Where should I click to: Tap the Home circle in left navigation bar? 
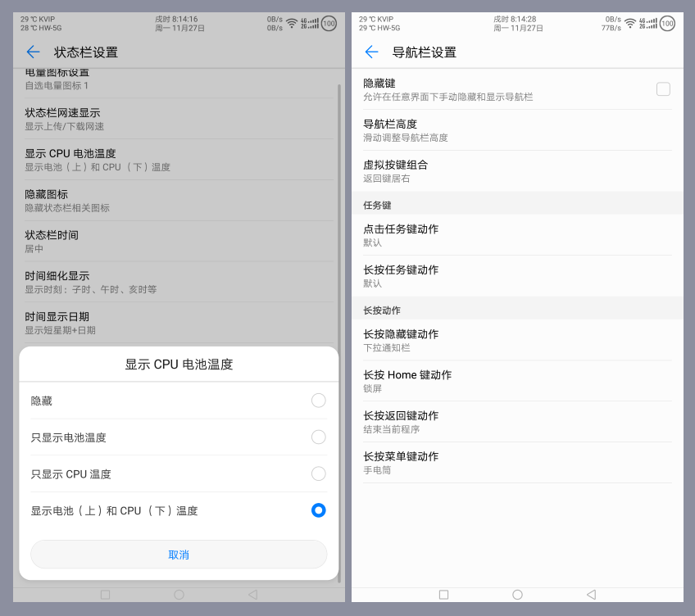[x=179, y=595]
